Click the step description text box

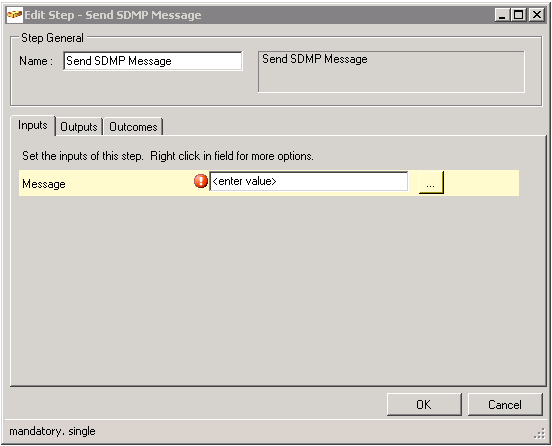point(391,72)
